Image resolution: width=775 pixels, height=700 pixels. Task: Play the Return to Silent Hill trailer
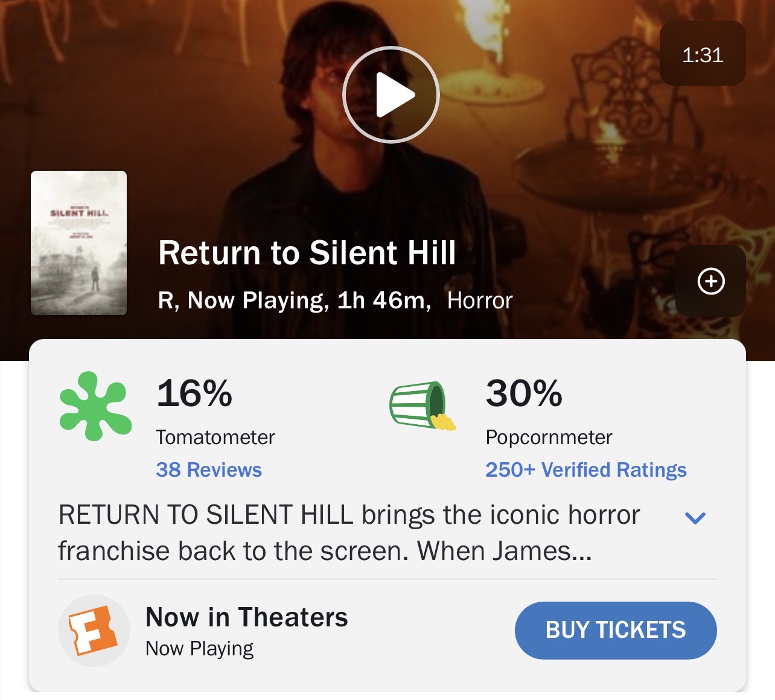coord(391,95)
